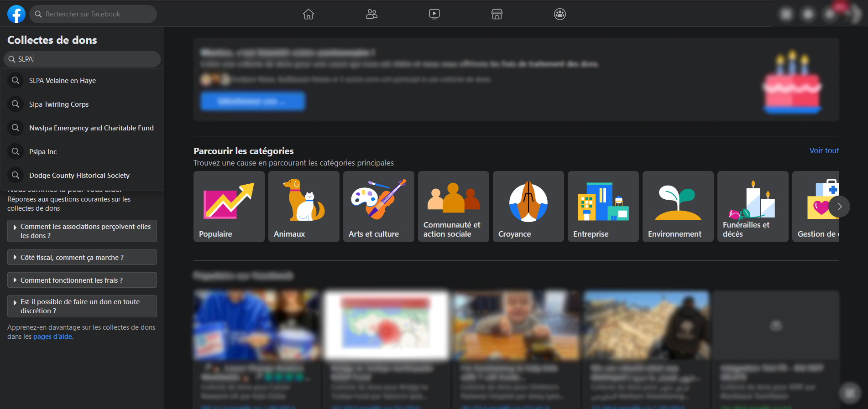Screen dimensions: 868x409
Task: Click the Environnement sprout icon
Action: [678, 202]
